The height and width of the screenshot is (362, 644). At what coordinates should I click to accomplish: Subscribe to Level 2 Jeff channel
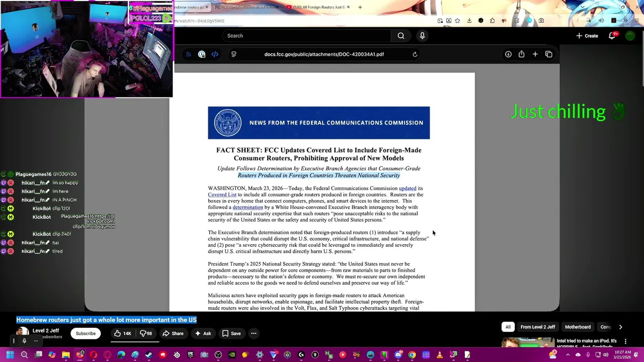86,333
